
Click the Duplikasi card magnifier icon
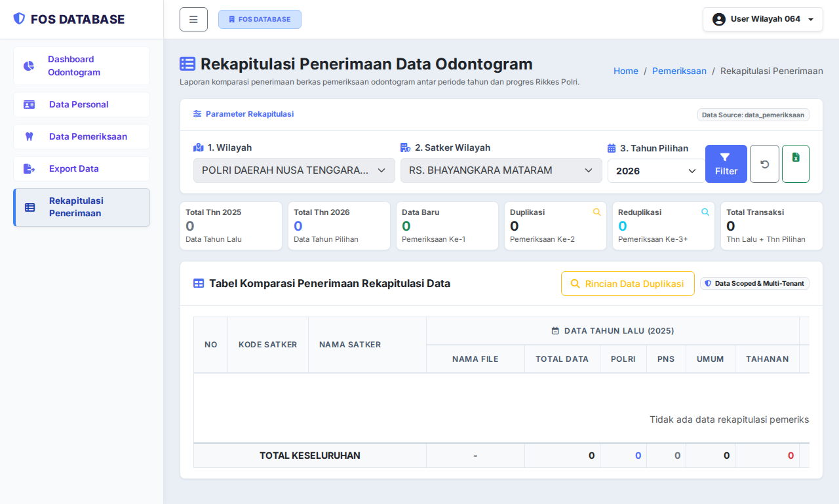[x=596, y=212]
